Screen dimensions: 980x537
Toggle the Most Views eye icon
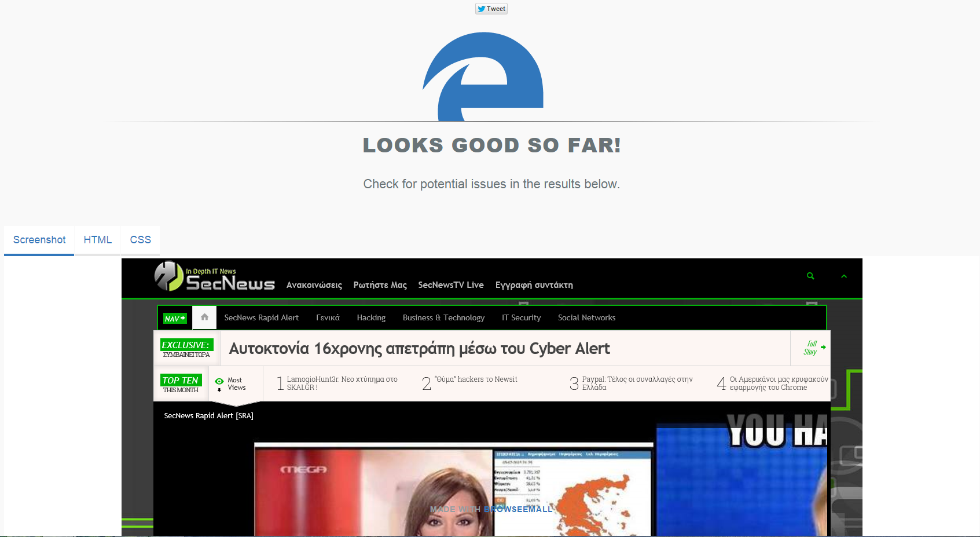219,381
